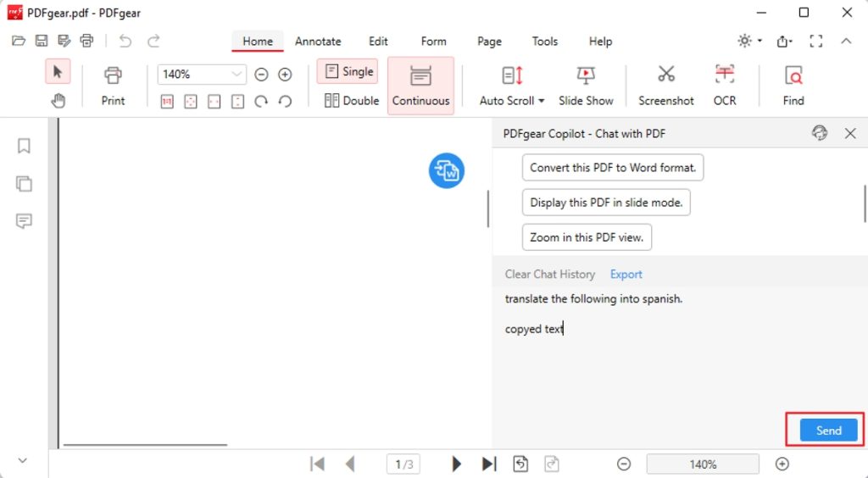Image resolution: width=868 pixels, height=478 pixels.
Task: Start the Slide Show
Action: 586,86
